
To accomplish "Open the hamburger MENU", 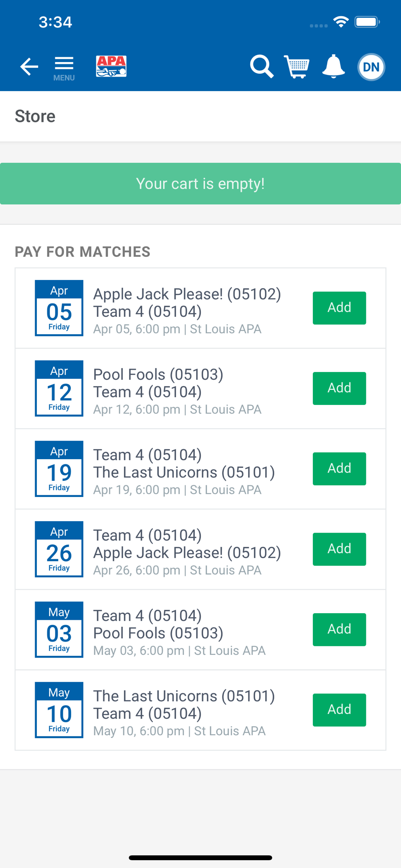I will click(64, 68).
